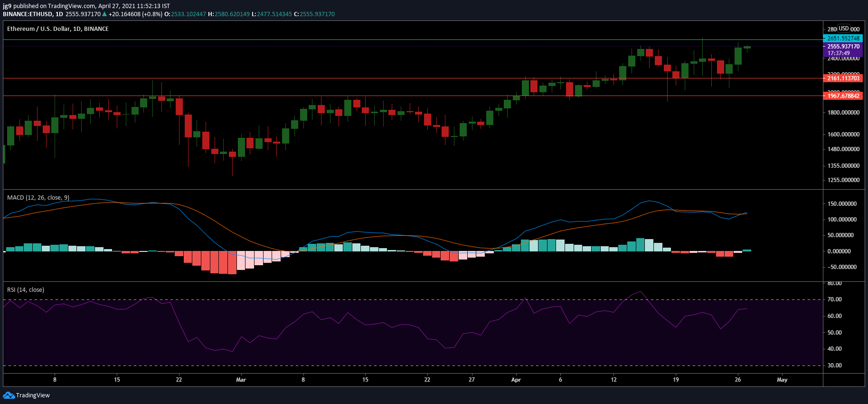Click the TradingView text link at bottom
This screenshot has width=868, height=404.
(x=33, y=395)
